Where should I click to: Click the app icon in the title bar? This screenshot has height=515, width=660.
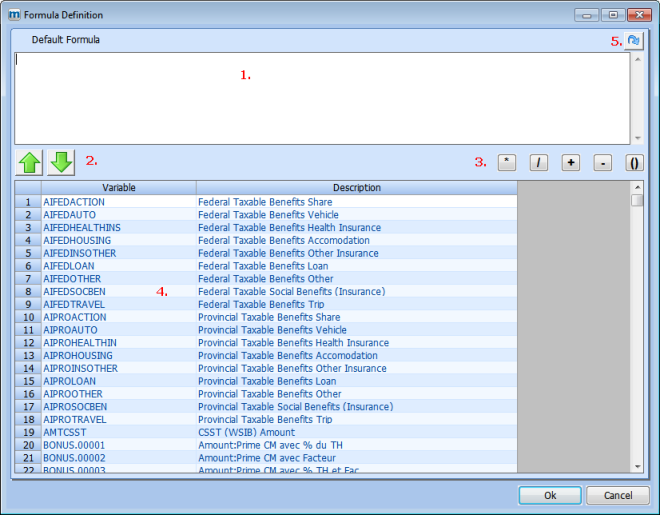click(x=14, y=15)
